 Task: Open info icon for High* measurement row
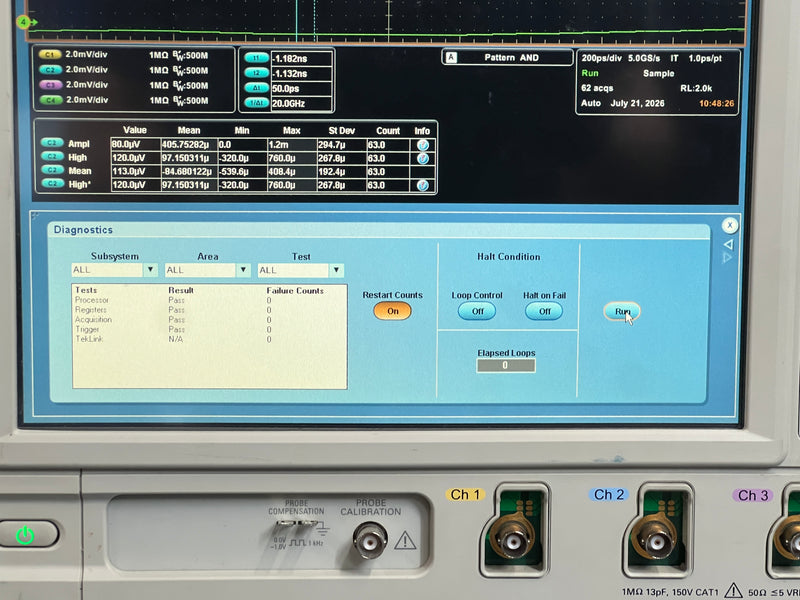pos(422,185)
